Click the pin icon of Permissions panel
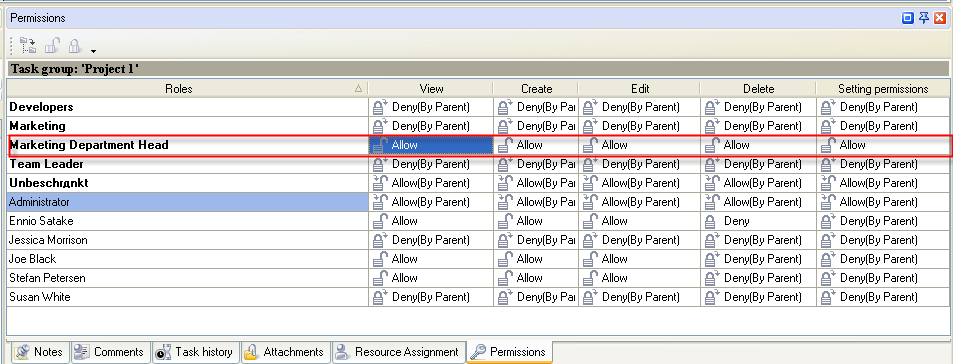Image resolution: width=953 pixels, height=364 pixels. (924, 18)
